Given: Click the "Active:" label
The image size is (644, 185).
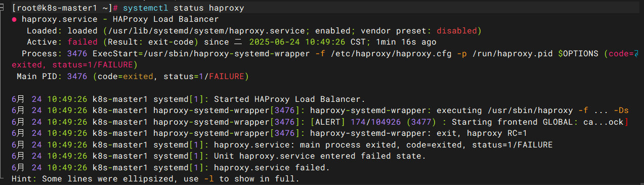Looking at the screenshot, I should point(44,42).
